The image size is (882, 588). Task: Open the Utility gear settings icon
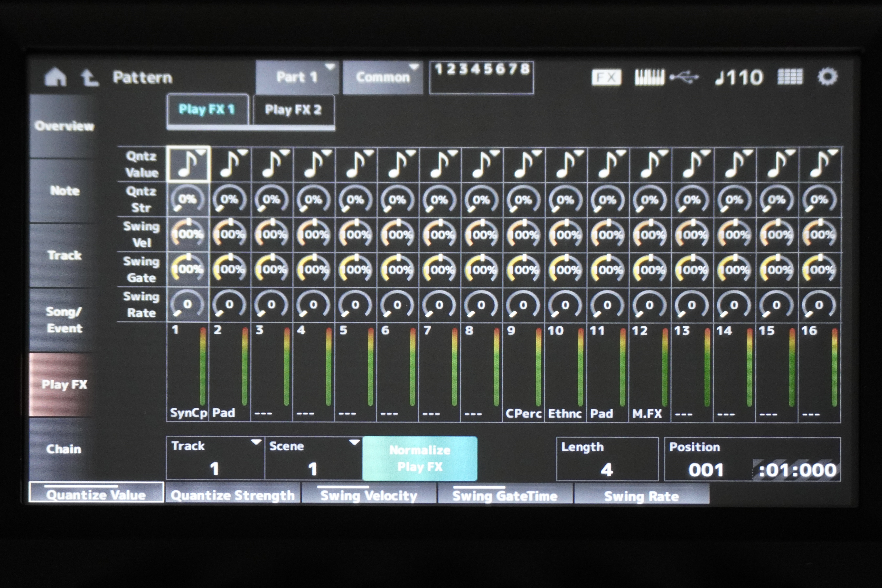click(827, 77)
